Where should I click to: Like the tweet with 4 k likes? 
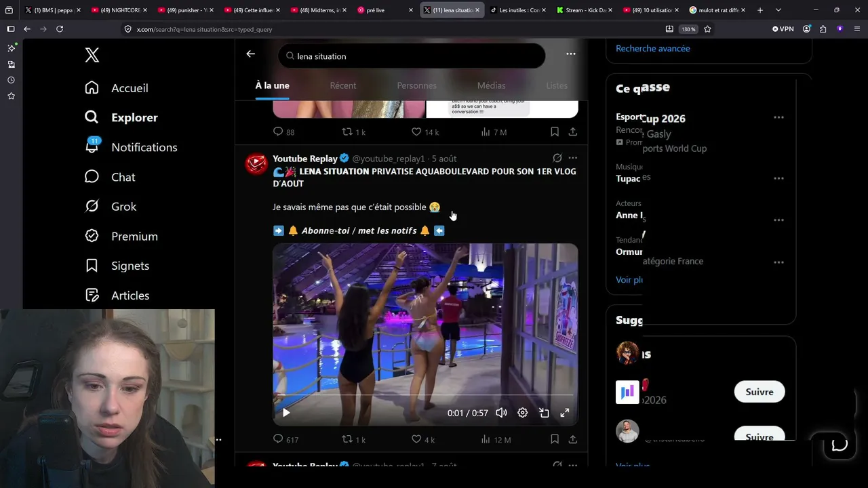[x=423, y=439]
